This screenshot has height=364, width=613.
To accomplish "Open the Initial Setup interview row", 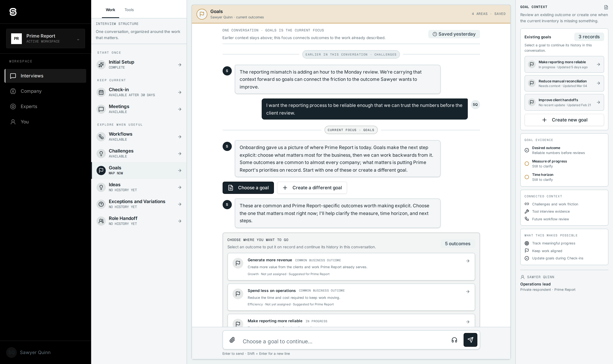I will [x=139, y=65].
